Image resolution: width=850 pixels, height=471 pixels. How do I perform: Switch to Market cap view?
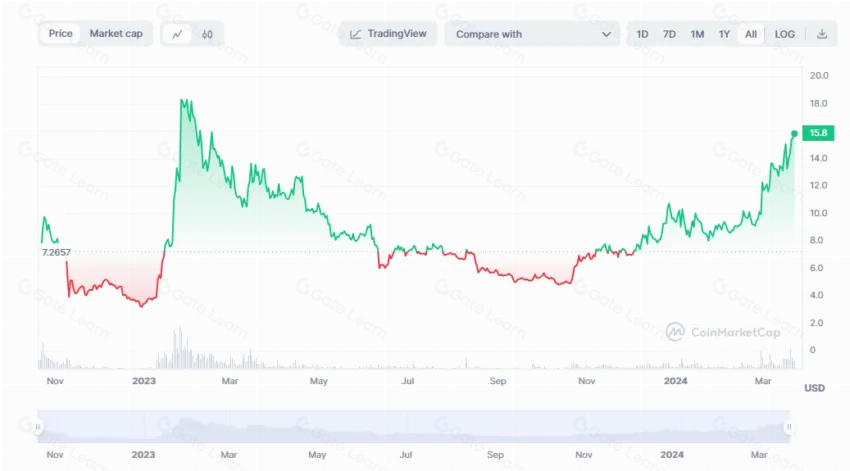pyautogui.click(x=116, y=34)
